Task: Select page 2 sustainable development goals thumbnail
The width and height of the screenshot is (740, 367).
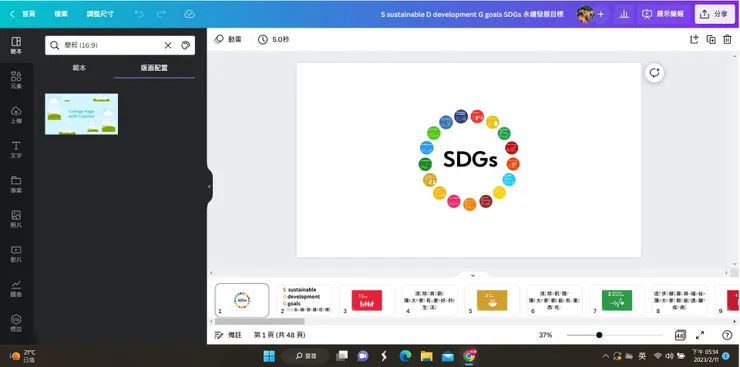Action: (x=305, y=300)
